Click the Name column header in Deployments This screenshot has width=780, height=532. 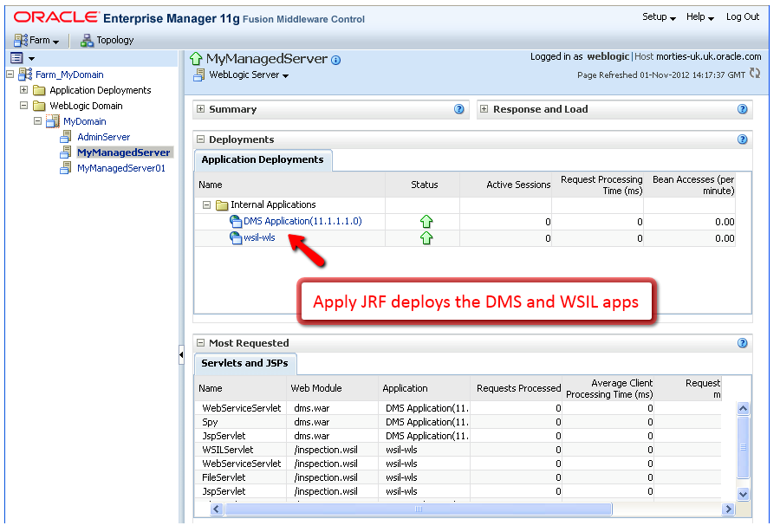click(x=289, y=185)
